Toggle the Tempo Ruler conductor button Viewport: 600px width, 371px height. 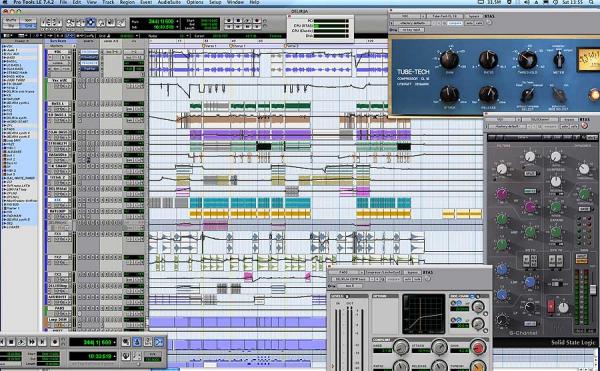click(x=126, y=356)
